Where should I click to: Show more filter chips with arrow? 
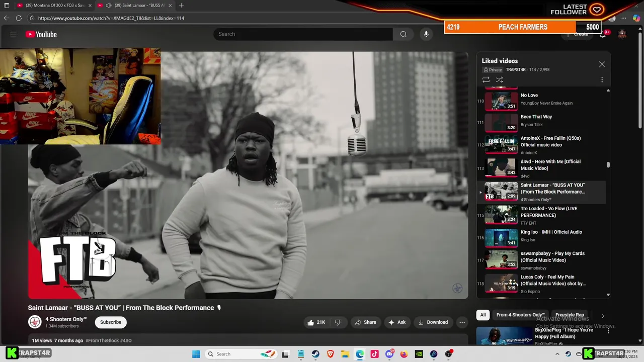click(603, 315)
